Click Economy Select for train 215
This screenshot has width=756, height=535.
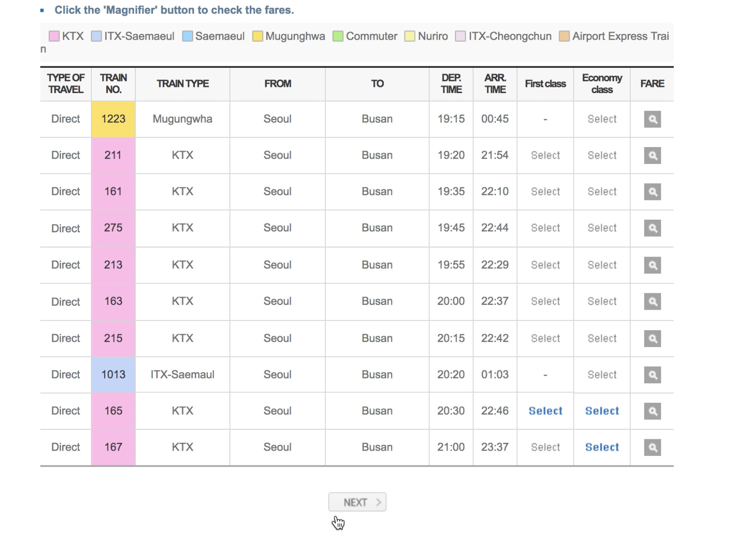(602, 338)
